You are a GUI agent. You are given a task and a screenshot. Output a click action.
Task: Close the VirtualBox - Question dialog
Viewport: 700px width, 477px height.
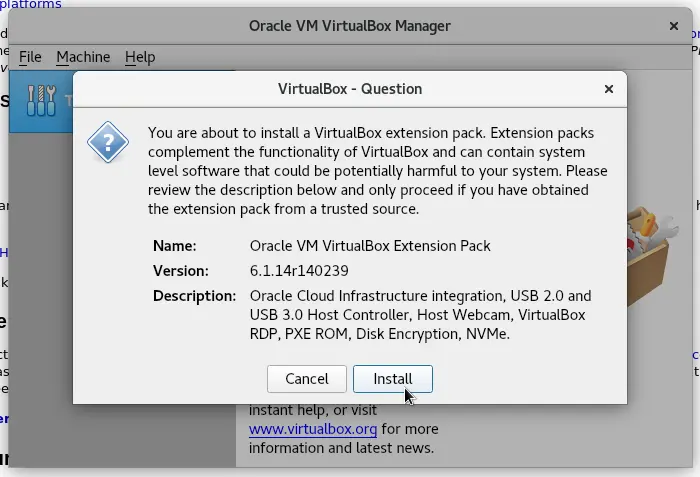click(608, 89)
